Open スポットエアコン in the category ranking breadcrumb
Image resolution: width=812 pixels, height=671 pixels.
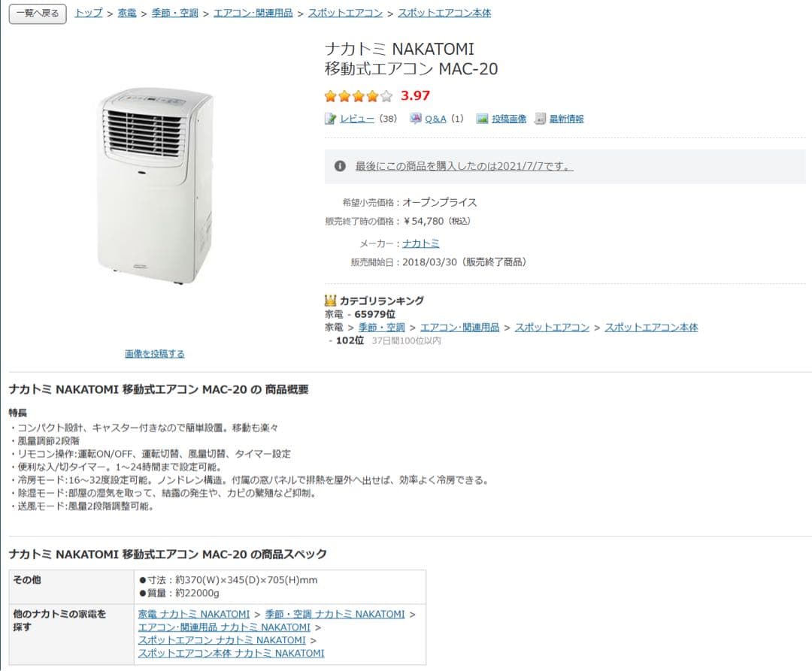[x=553, y=327]
